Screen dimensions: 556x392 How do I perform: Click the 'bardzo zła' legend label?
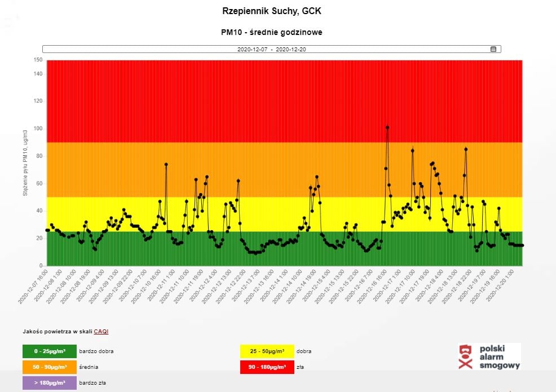[92, 383]
